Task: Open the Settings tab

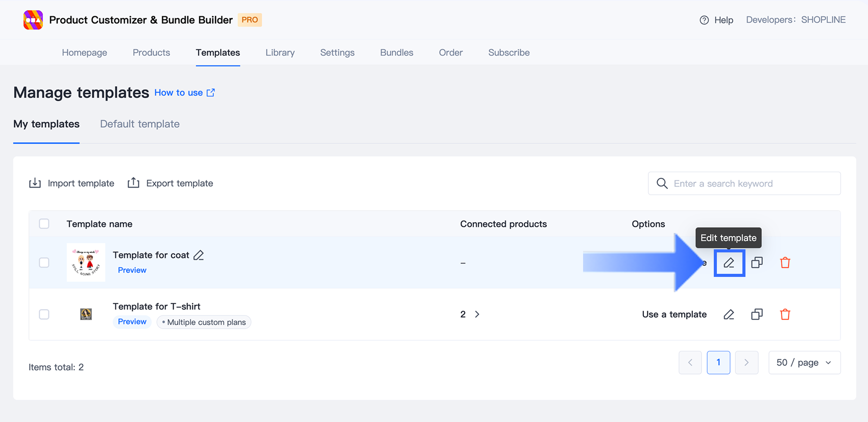Action: pos(337,53)
